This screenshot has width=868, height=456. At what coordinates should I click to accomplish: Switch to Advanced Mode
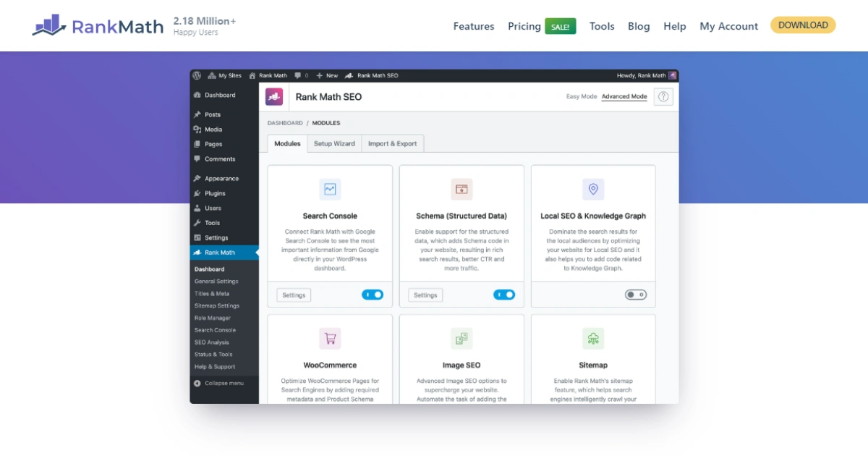point(624,96)
